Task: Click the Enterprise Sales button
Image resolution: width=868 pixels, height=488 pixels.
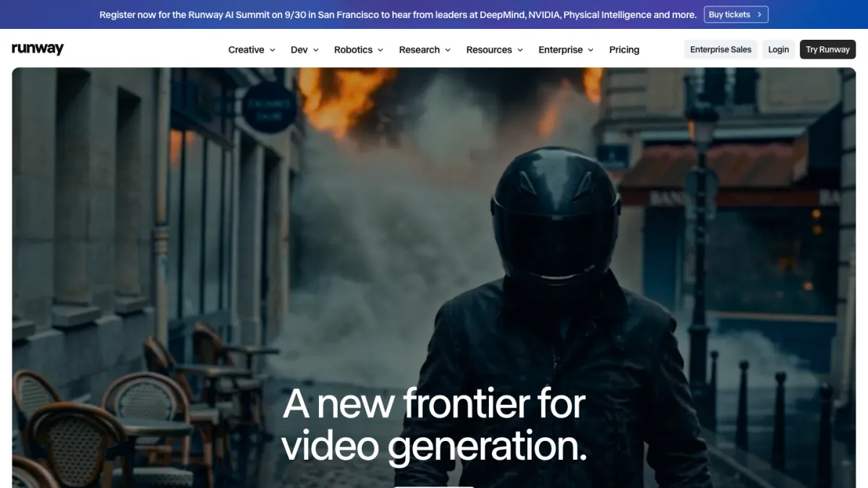Action: point(720,49)
